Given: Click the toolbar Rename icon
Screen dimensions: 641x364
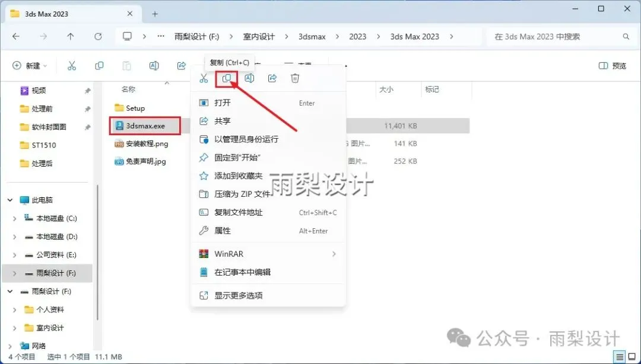Looking at the screenshot, I should click(x=154, y=66).
